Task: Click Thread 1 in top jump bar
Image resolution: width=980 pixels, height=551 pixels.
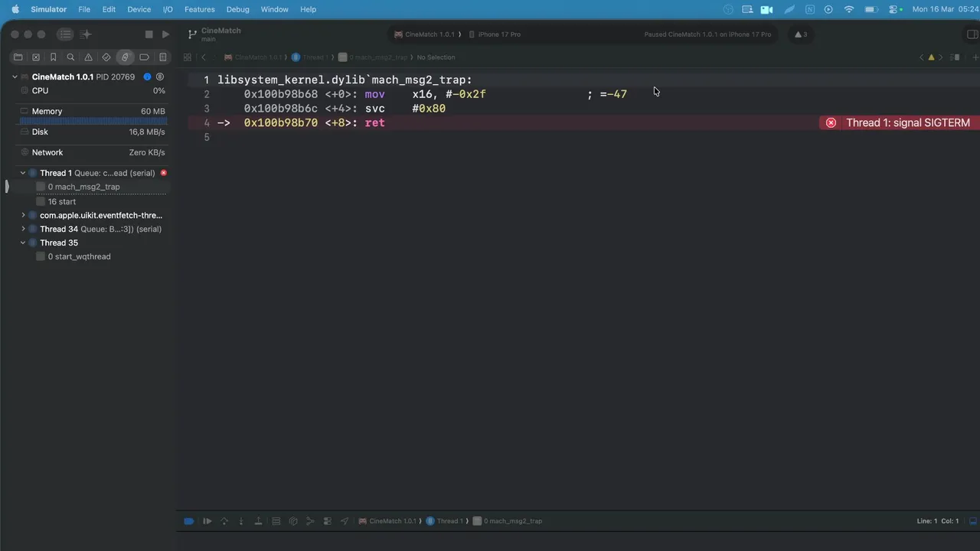Action: (310, 57)
